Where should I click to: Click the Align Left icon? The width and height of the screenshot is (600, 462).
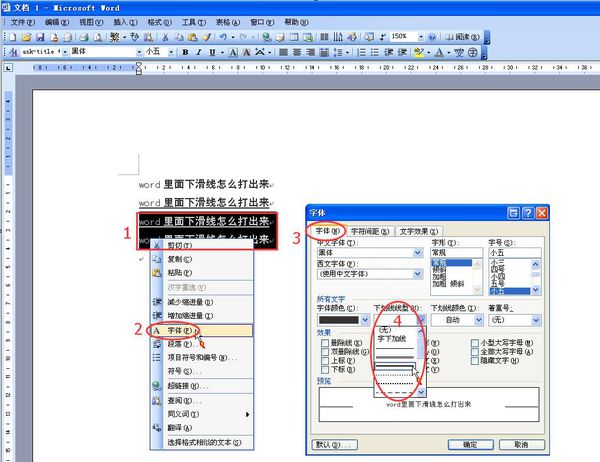click(x=284, y=52)
